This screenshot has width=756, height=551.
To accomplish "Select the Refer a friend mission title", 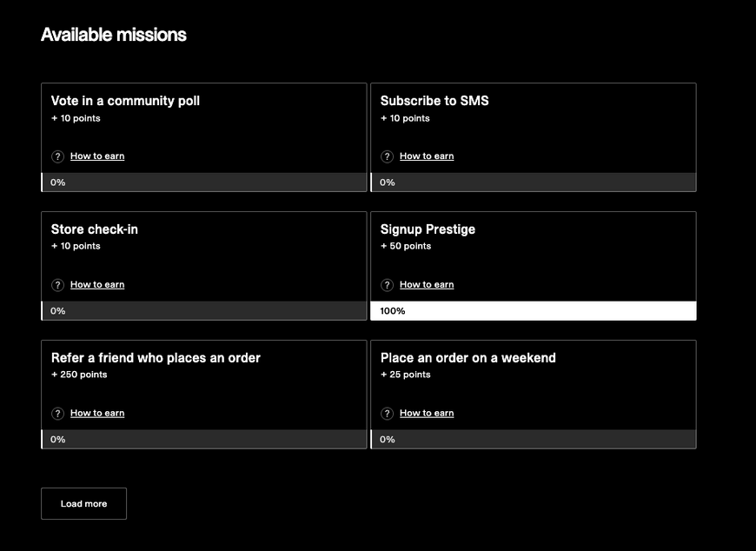I will tap(156, 358).
